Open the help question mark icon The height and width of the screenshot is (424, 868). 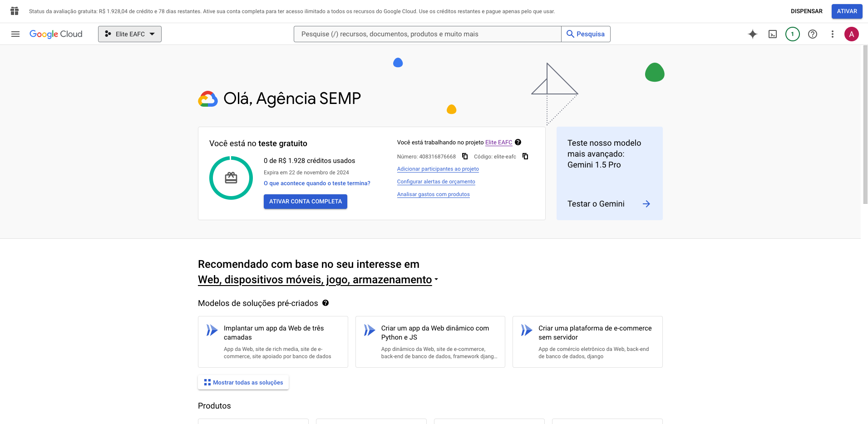[x=813, y=34]
